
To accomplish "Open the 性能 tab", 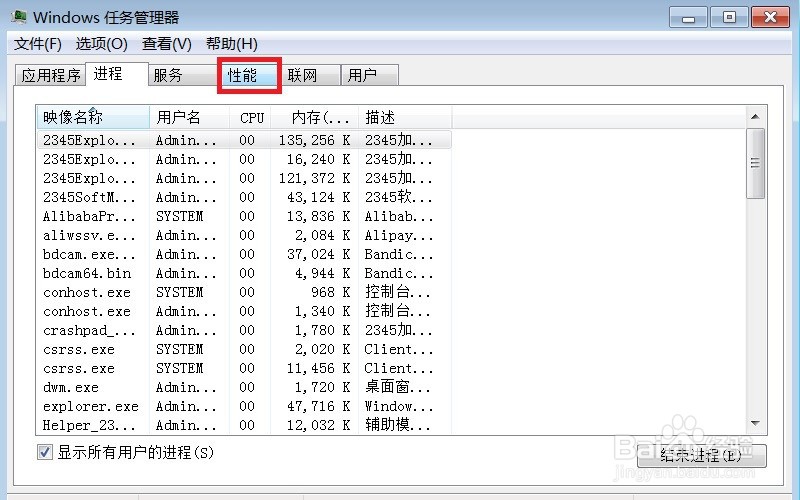I will tap(249, 76).
